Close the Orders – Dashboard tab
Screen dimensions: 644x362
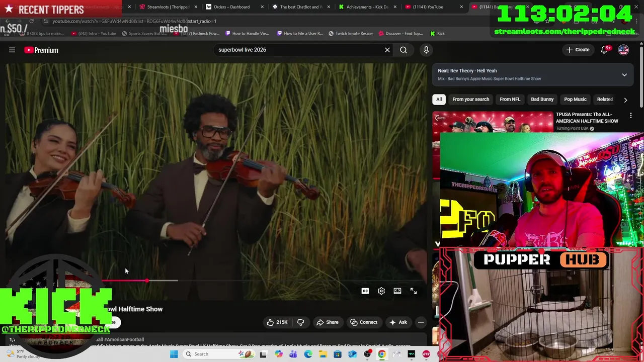[263, 7]
